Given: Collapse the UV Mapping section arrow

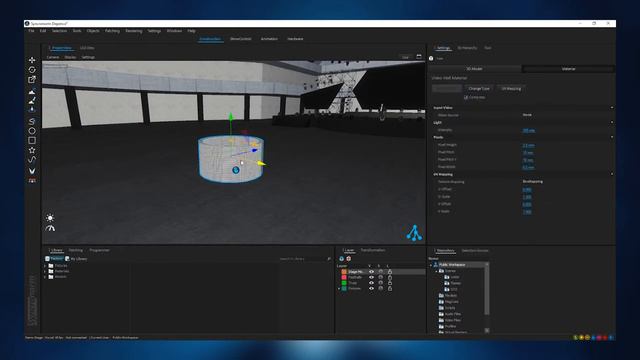Looking at the screenshot, I should [x=612, y=174].
